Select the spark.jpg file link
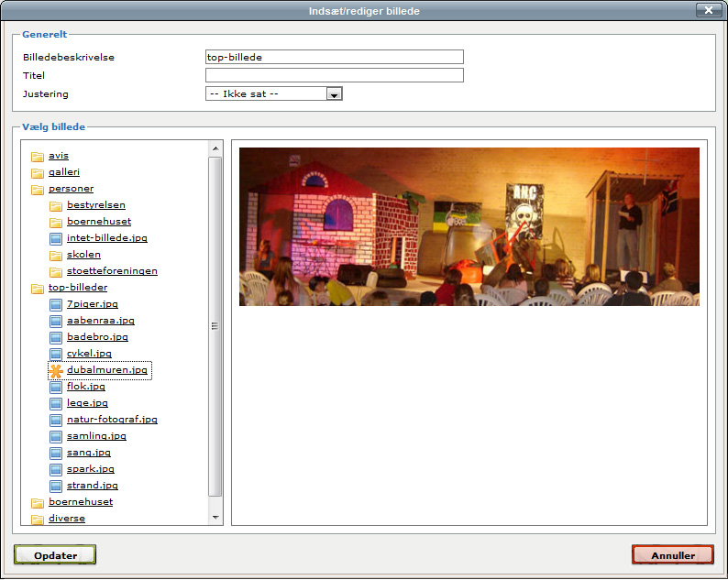Image resolution: width=728 pixels, height=580 pixels. pyautogui.click(x=91, y=469)
